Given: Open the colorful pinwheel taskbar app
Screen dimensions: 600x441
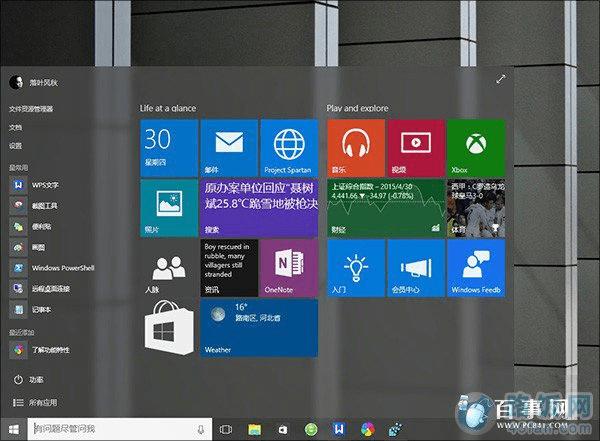Looking at the screenshot, I should coord(367,430).
